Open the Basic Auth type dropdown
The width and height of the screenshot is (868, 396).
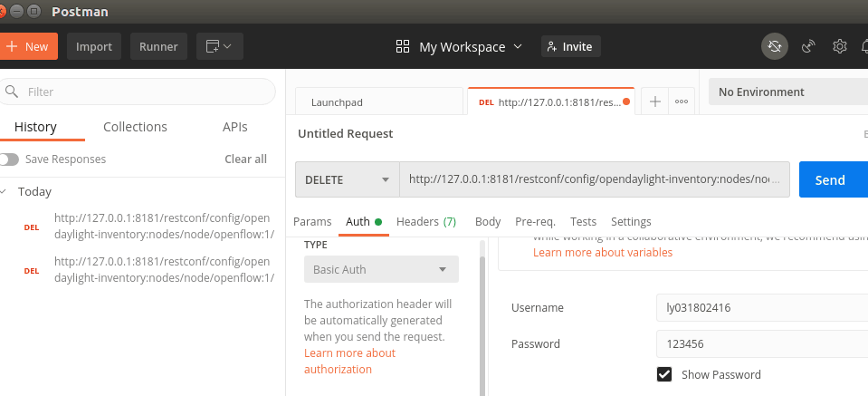[x=381, y=269]
